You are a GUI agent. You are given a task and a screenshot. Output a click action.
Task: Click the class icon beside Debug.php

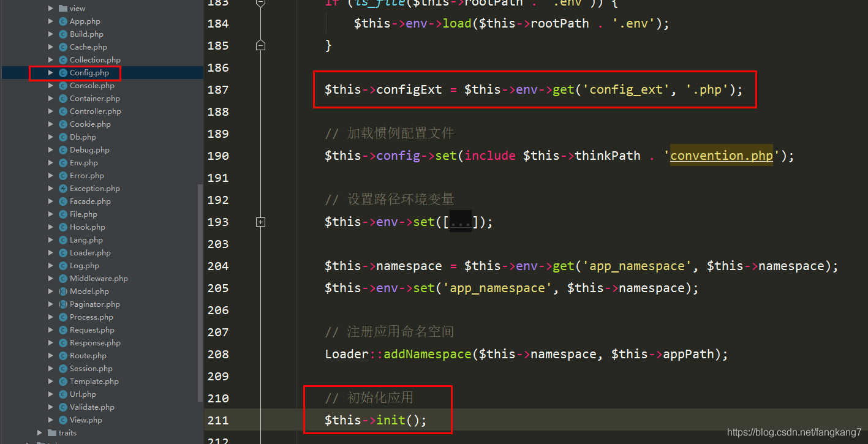coord(62,150)
